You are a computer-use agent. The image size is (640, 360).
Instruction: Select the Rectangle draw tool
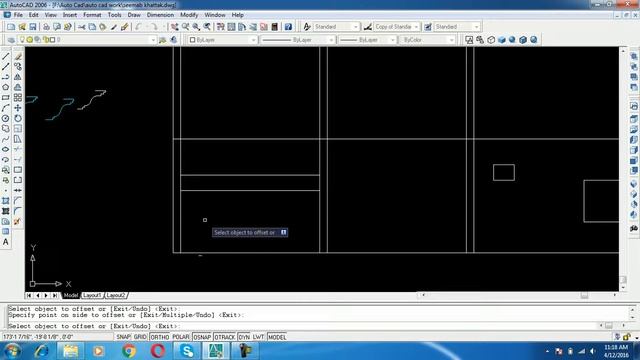pyautogui.click(x=6, y=98)
